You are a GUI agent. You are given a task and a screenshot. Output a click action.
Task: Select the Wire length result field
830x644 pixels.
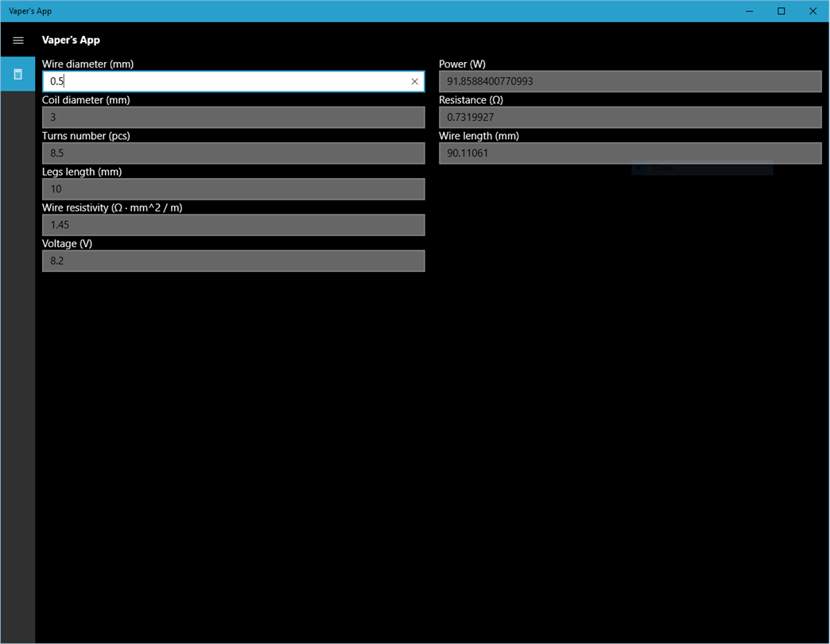tap(630, 153)
